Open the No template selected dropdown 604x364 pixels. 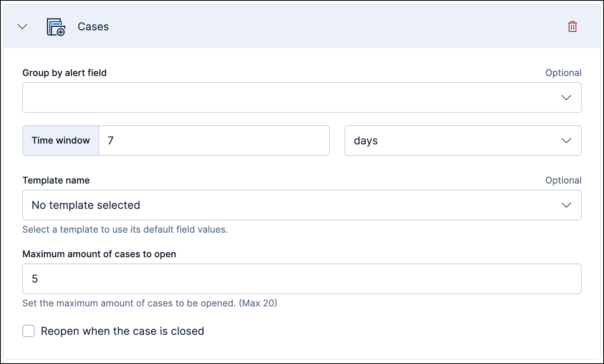point(302,205)
